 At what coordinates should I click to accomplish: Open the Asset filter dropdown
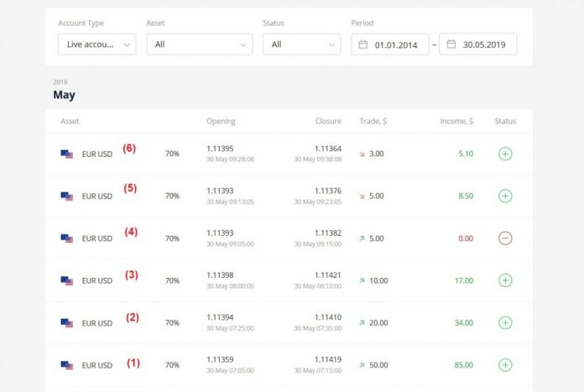click(x=199, y=44)
